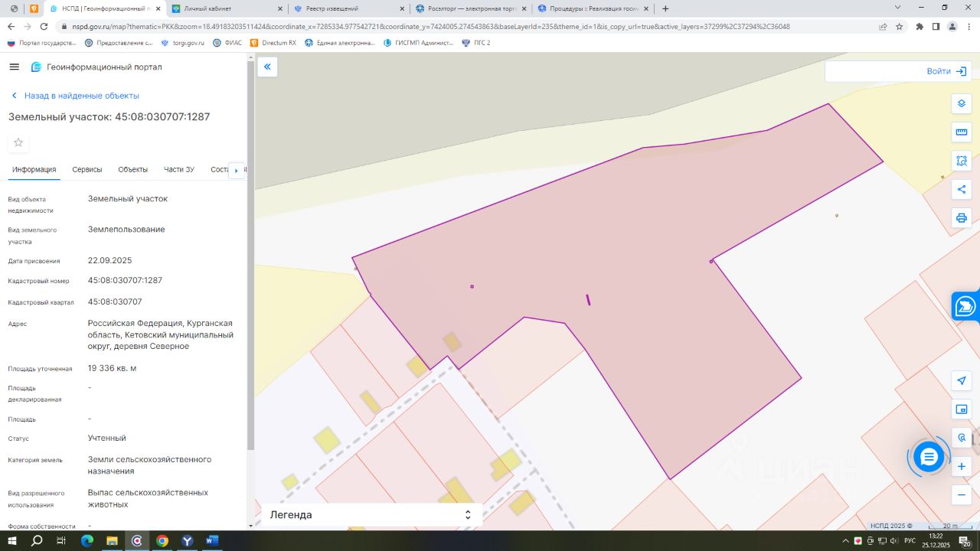Open Windows Start menu
Screen dimensions: 980x551
click(12, 541)
